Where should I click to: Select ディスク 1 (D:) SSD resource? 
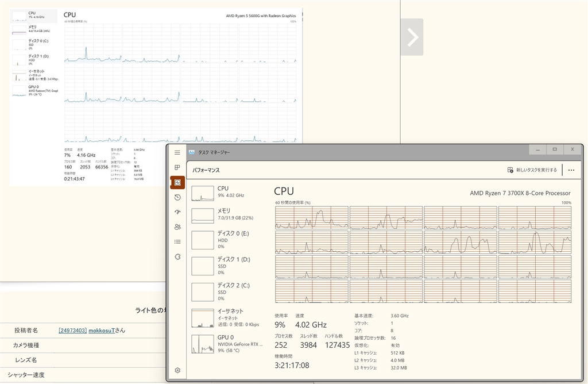[x=229, y=266]
